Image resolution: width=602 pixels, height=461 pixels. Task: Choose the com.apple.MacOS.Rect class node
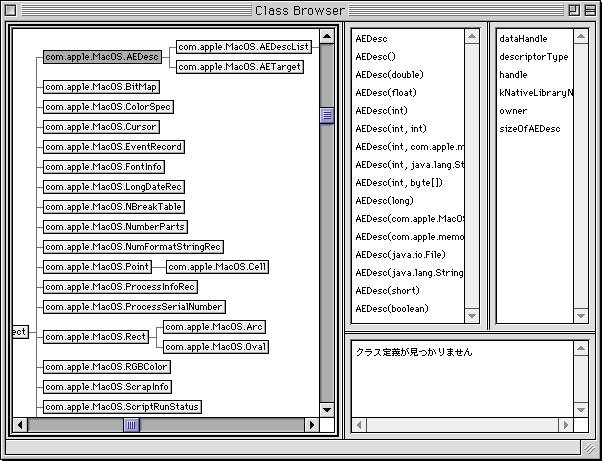97,337
